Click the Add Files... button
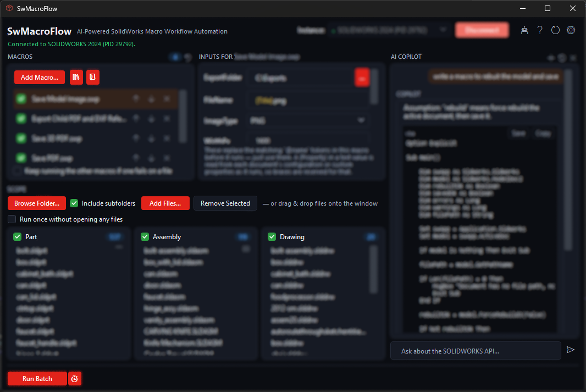The height and width of the screenshot is (392, 586). pyautogui.click(x=165, y=203)
